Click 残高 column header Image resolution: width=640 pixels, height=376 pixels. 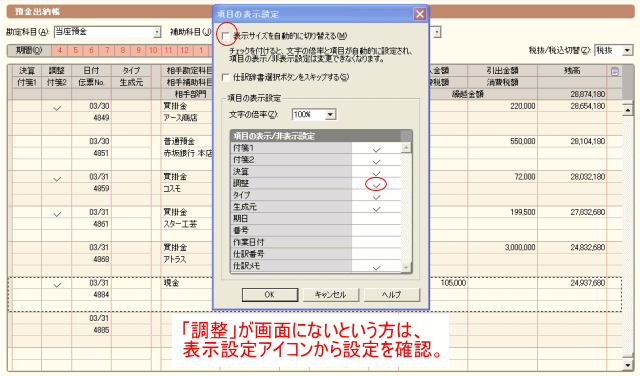(572, 71)
